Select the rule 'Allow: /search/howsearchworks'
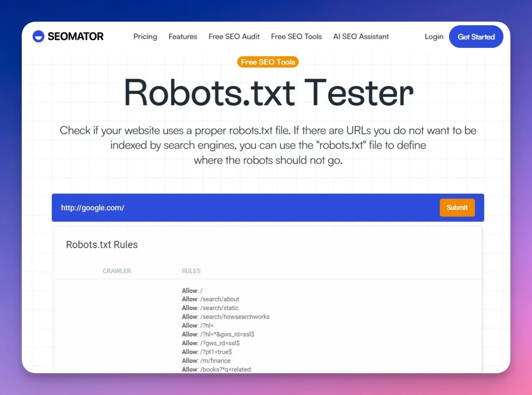Image resolution: width=532 pixels, height=395 pixels. coord(226,317)
